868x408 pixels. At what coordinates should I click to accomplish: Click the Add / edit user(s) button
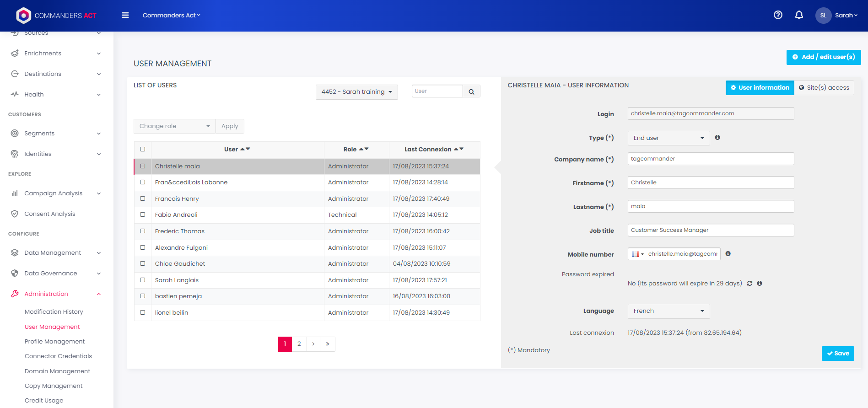click(x=823, y=57)
